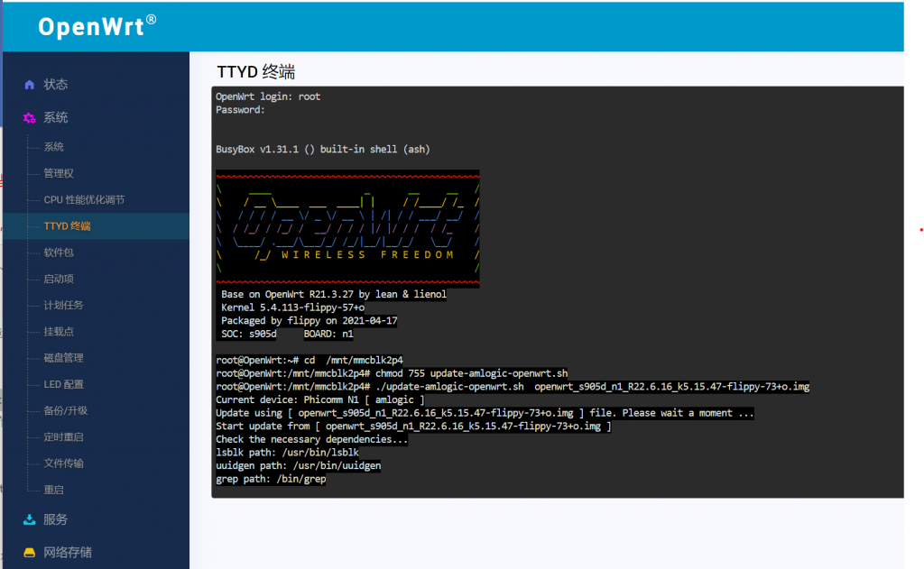This screenshot has height=569, width=924.
Task: Click the gear icon beside 系统
Action: (29, 118)
